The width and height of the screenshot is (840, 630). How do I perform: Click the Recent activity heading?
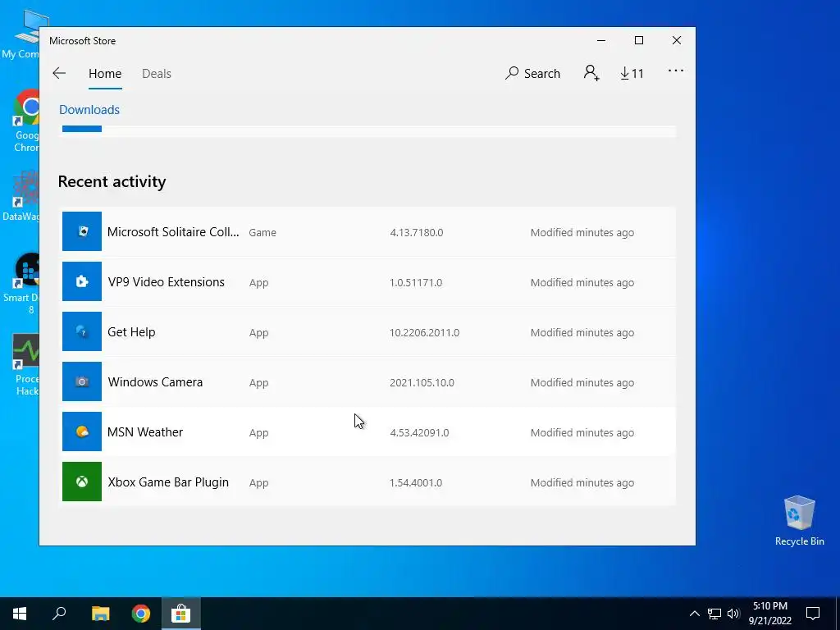click(x=112, y=181)
